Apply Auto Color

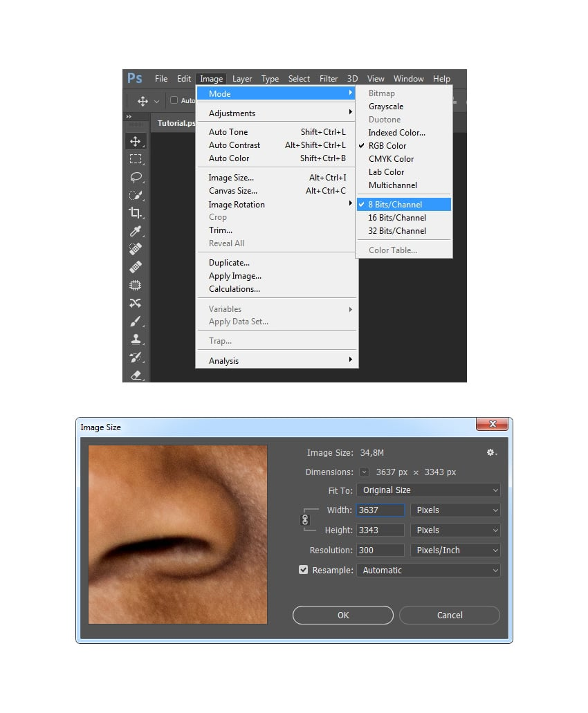point(277,158)
